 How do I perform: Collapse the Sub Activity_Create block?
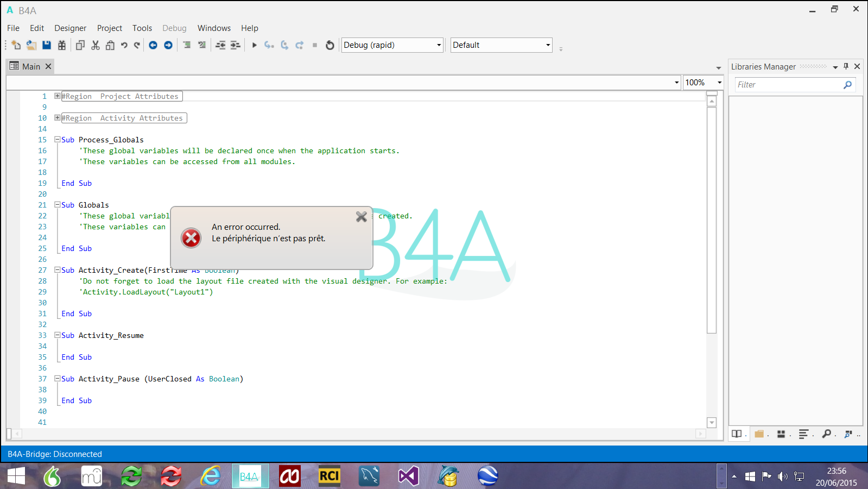[58, 270]
